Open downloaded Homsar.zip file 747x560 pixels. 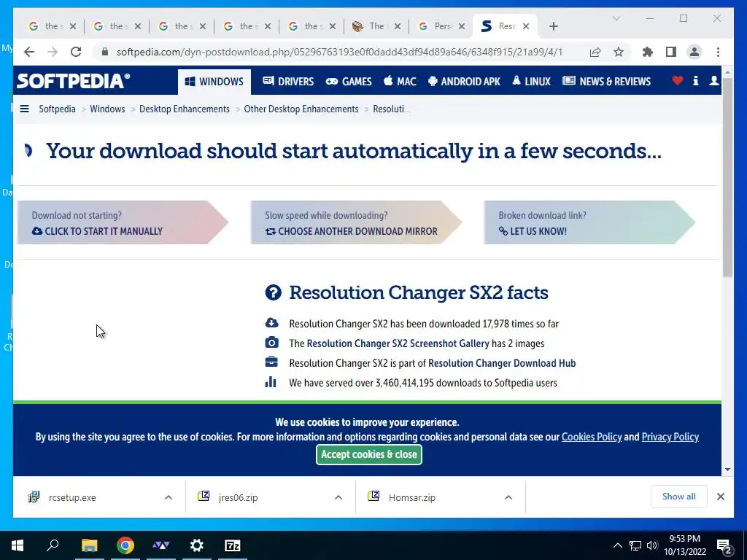411,497
